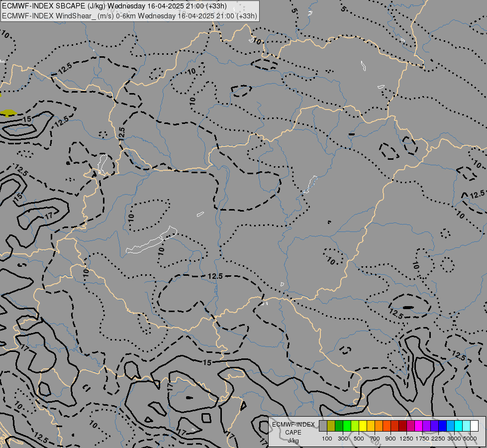
Task: Click the legend value 700
Action: (375, 439)
